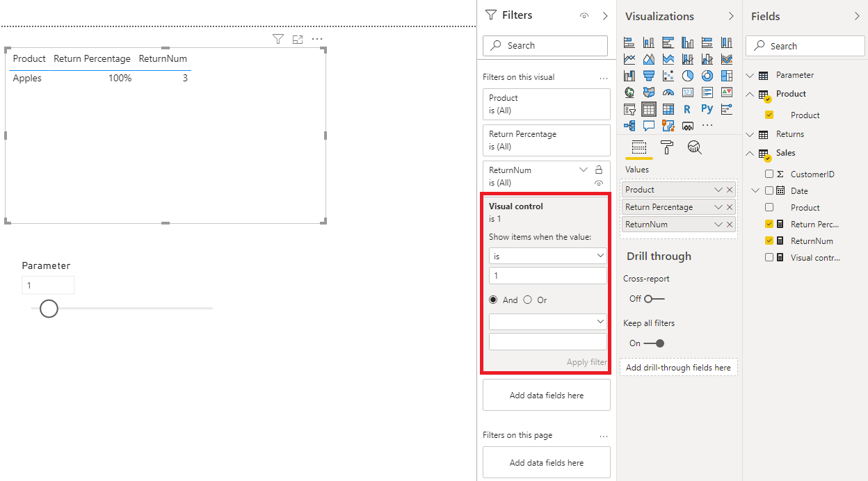The image size is (868, 481).
Task: Choose the line chart visualization
Action: coord(629,59)
